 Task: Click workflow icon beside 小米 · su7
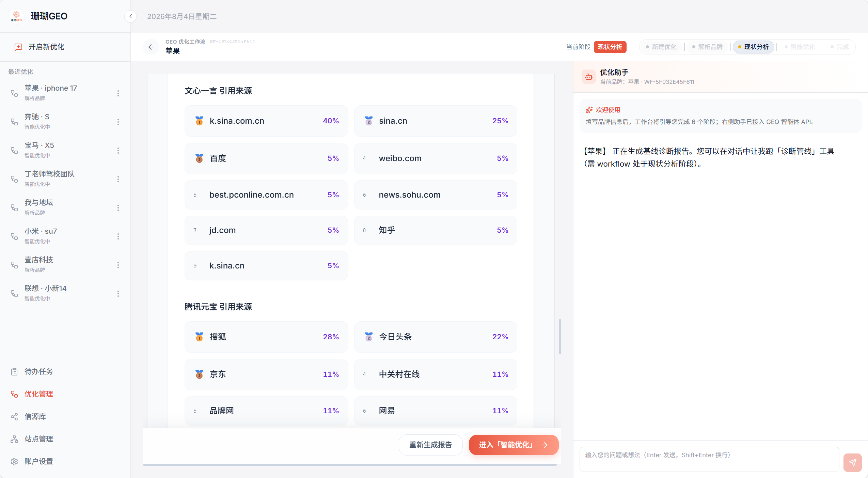pos(14,236)
